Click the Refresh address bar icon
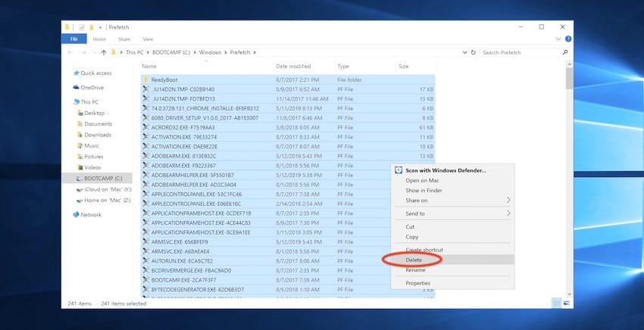Image resolution: width=644 pixels, height=330 pixels. pos(473,52)
